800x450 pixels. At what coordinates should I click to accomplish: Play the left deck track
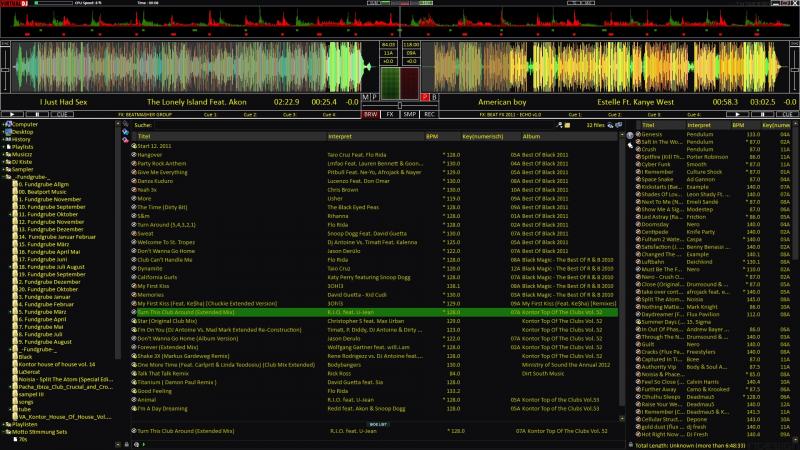(12, 114)
